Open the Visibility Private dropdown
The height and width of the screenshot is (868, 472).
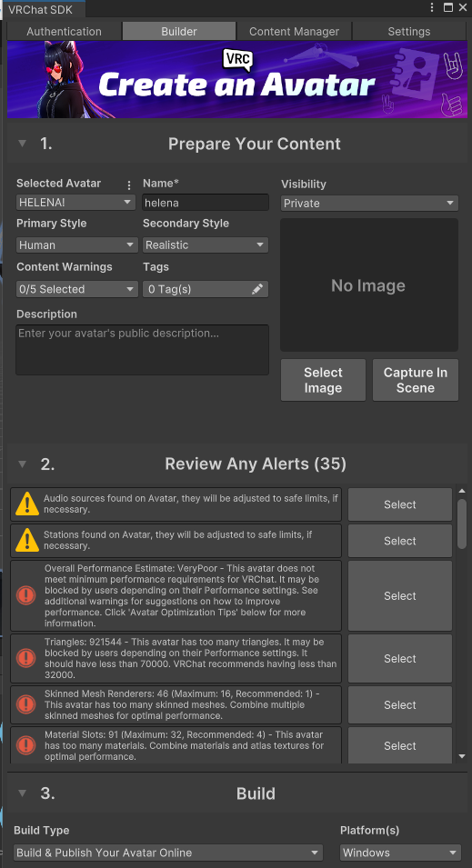click(x=369, y=204)
